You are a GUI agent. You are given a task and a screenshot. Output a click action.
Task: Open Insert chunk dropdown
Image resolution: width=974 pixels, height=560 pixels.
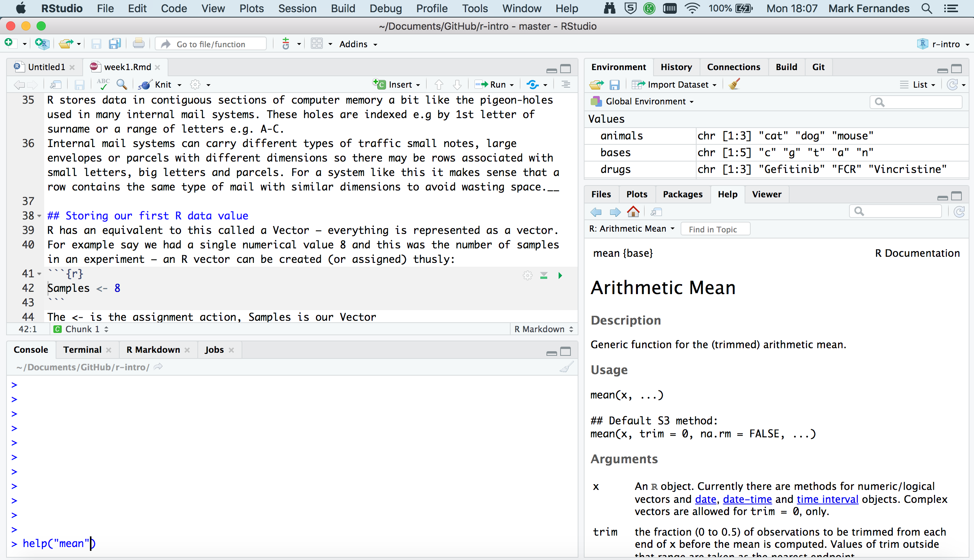[396, 84]
